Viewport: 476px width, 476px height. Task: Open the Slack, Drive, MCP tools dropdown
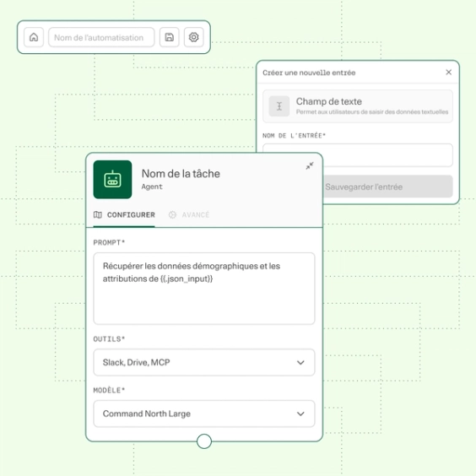coord(204,362)
